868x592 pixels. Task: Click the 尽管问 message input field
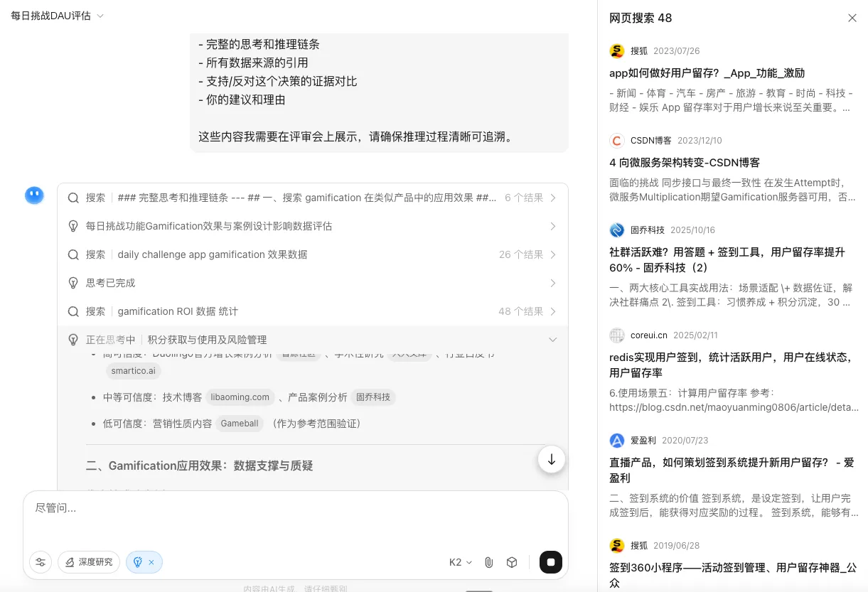pyautogui.click(x=295, y=517)
